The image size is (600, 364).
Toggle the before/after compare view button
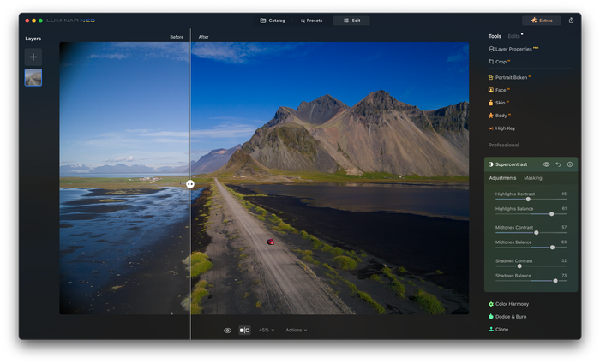pos(244,330)
